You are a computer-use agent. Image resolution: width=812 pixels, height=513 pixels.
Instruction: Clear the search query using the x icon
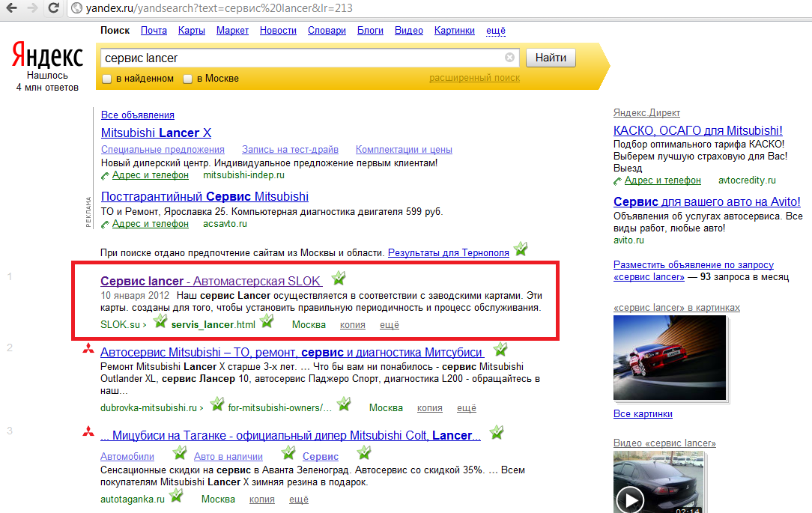click(510, 57)
